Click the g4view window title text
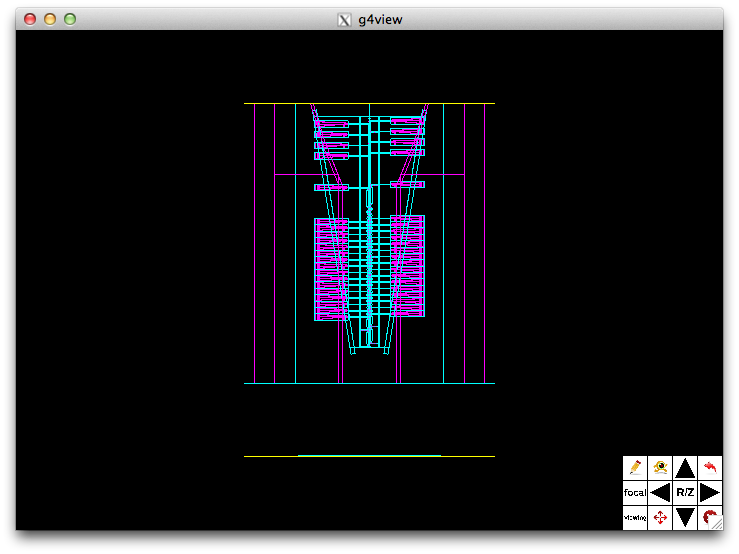The height and width of the screenshot is (554, 739). click(x=379, y=19)
